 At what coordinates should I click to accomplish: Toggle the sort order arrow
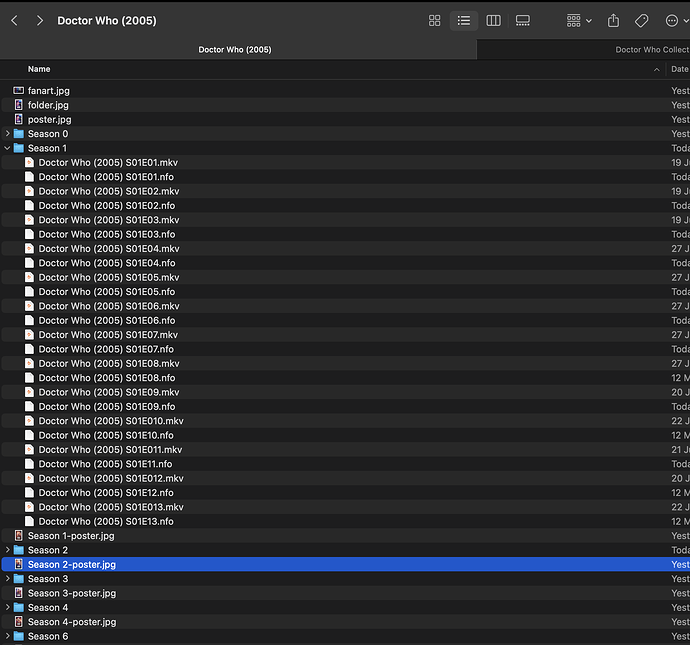tap(657, 70)
